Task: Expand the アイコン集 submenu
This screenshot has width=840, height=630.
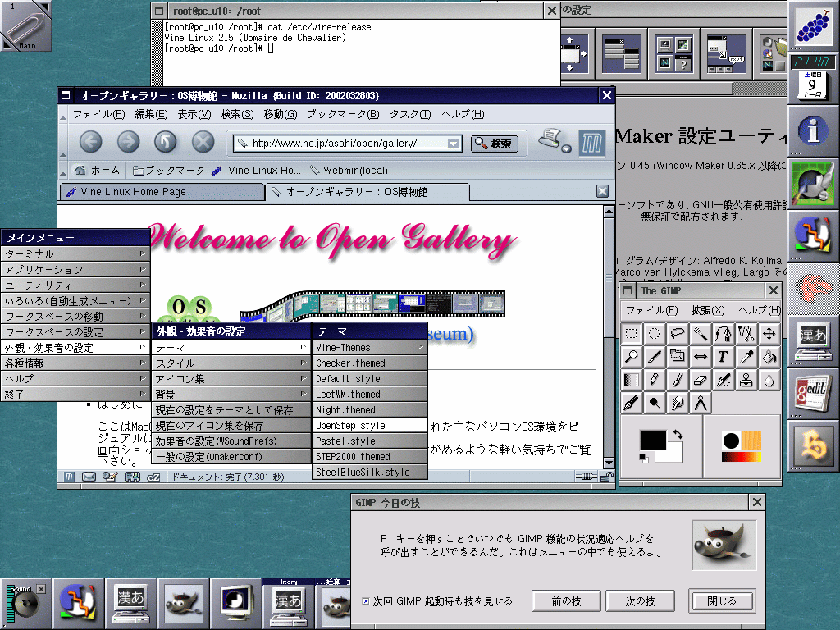Action: (231, 379)
